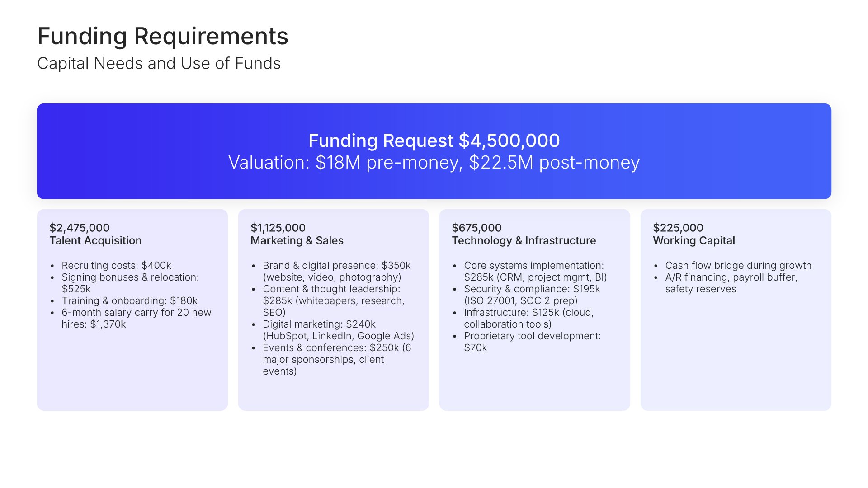Select the valuation pre-money and post-money line
868x488 pixels.
click(434, 163)
